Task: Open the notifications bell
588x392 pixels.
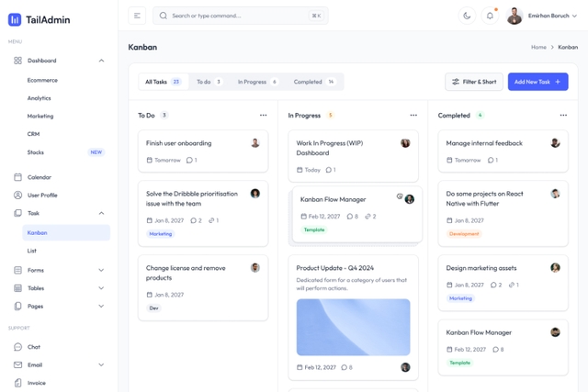Action: pyautogui.click(x=490, y=16)
